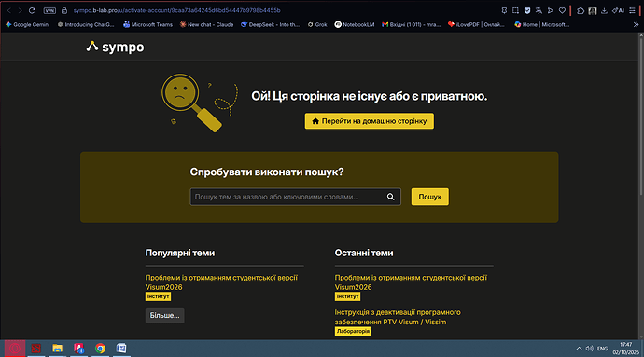644x357 pixels.
Task: Open NotebookLM bookmark
Action: click(355, 24)
